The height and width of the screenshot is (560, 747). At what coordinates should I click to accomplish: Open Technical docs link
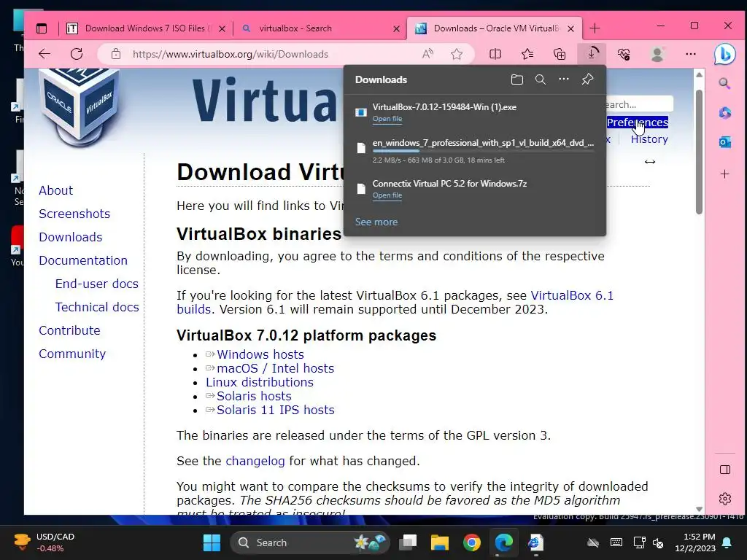tap(97, 307)
